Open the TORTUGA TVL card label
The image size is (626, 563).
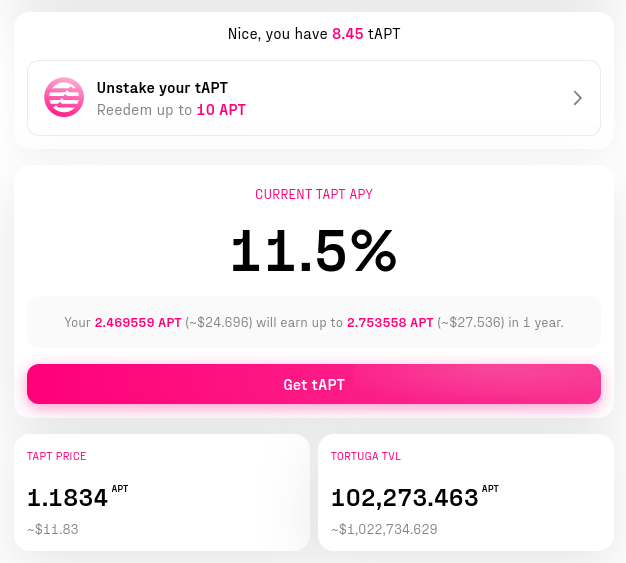[x=366, y=456]
